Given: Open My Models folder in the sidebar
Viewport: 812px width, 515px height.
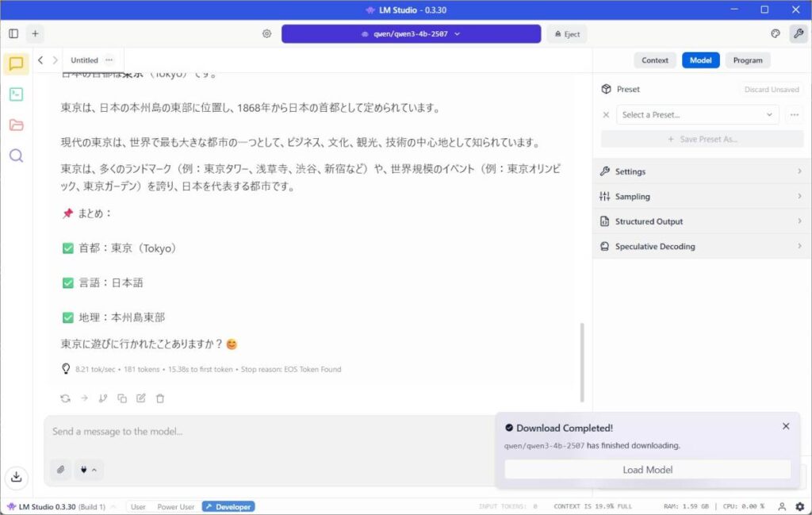Looking at the screenshot, I should tap(16, 125).
